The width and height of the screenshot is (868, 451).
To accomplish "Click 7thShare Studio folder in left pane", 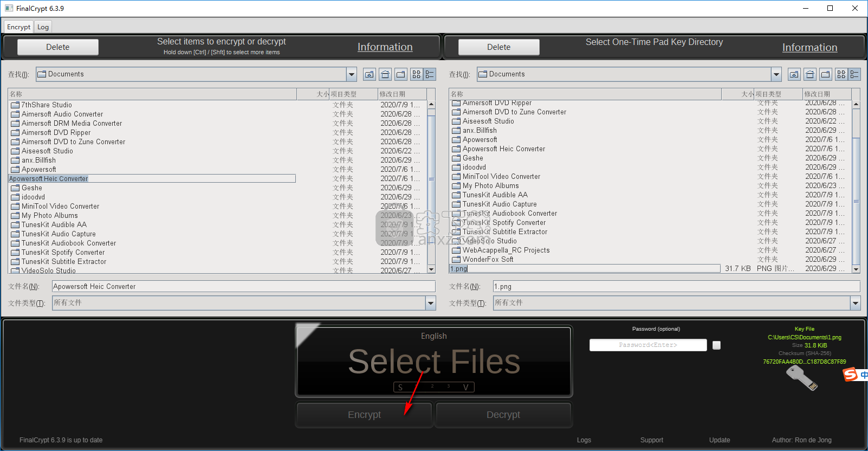I will [x=47, y=105].
